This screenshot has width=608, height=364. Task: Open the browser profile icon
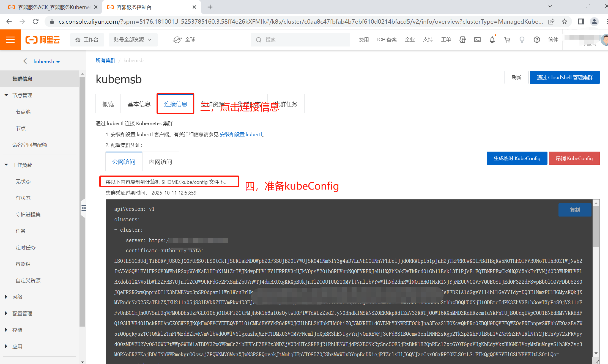click(x=594, y=21)
